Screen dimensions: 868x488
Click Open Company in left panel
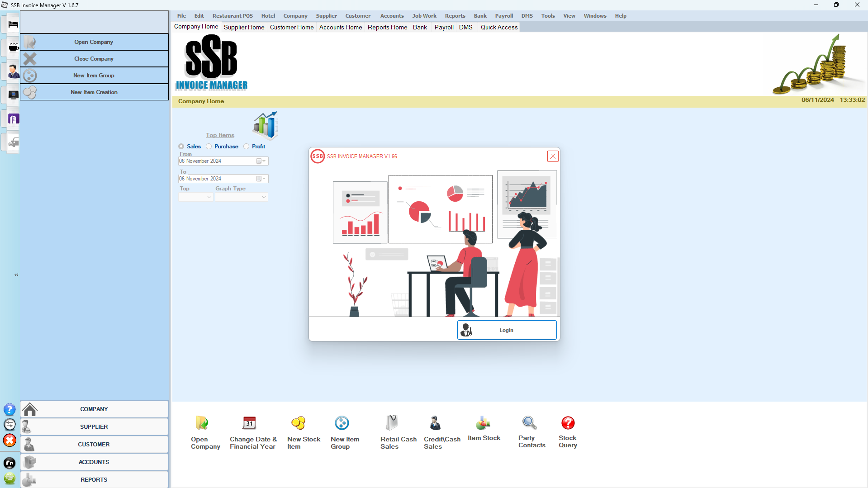pyautogui.click(x=94, y=42)
